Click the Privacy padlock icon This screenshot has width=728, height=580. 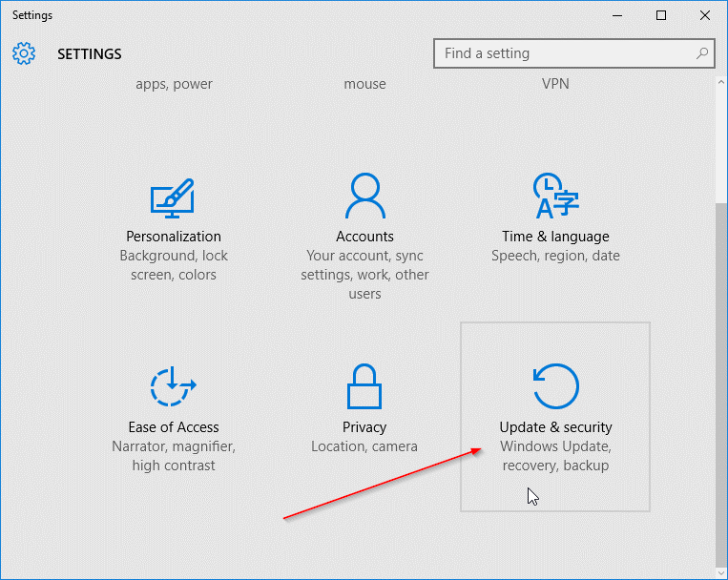(x=364, y=387)
